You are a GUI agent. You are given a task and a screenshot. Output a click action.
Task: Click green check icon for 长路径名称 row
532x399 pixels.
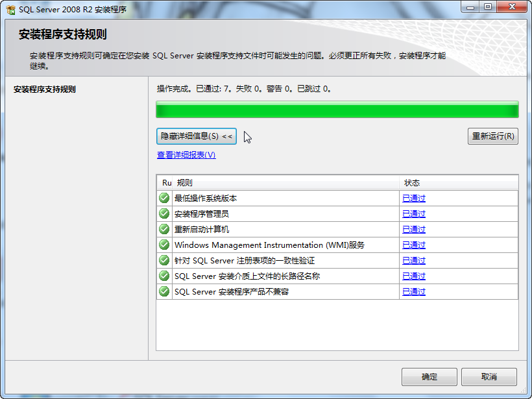[164, 276]
